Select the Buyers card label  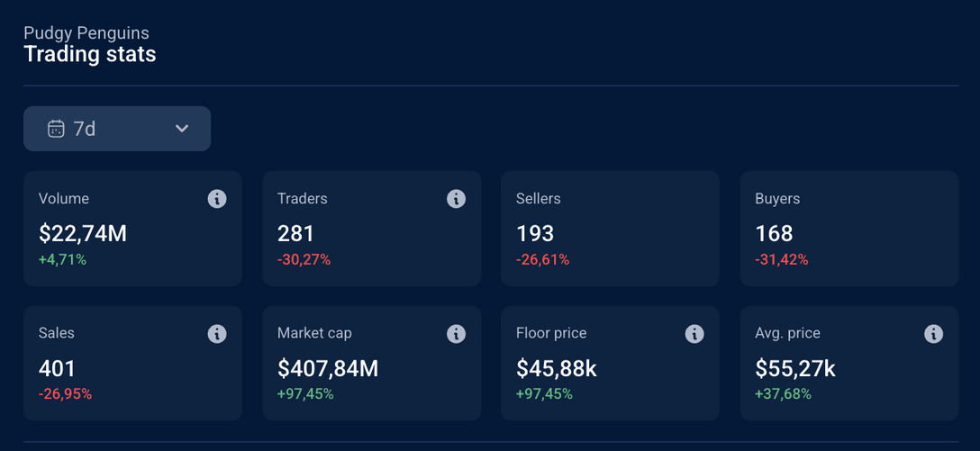(777, 199)
